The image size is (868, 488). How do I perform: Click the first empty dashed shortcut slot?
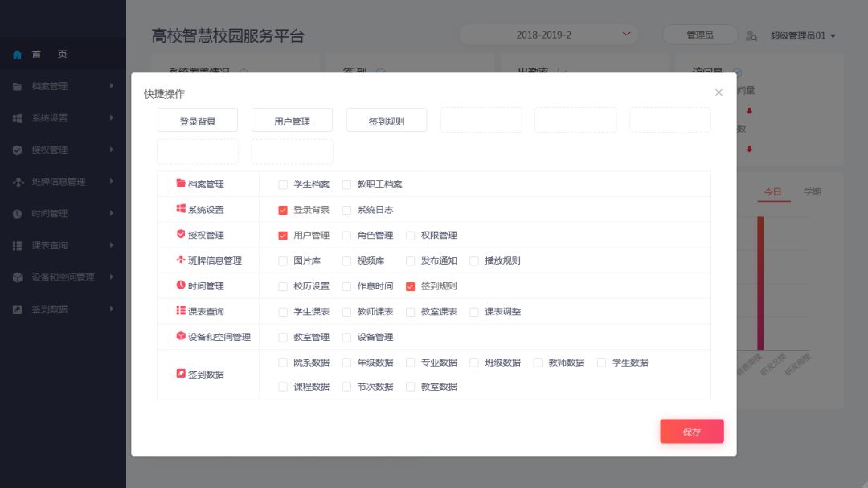(x=481, y=121)
